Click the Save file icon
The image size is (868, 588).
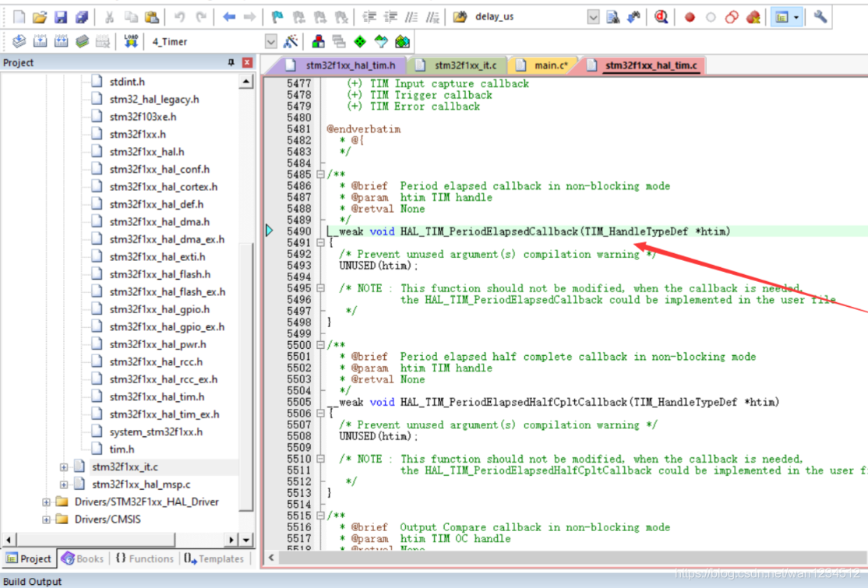[60, 16]
